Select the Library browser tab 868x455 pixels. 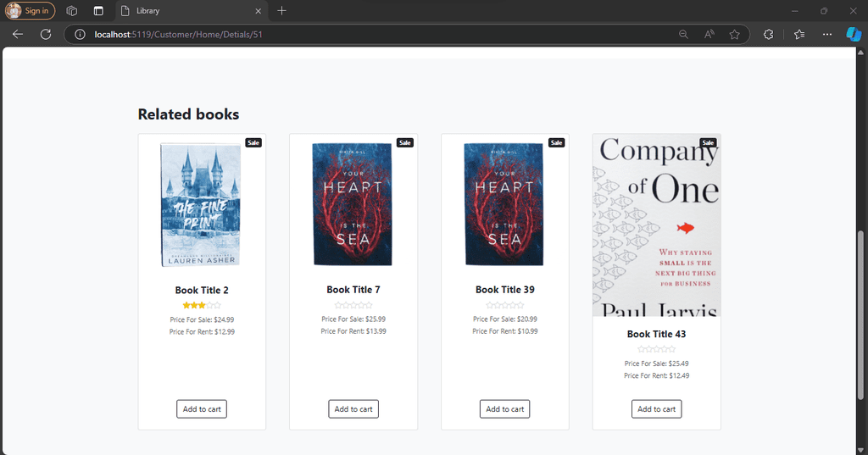tap(192, 10)
